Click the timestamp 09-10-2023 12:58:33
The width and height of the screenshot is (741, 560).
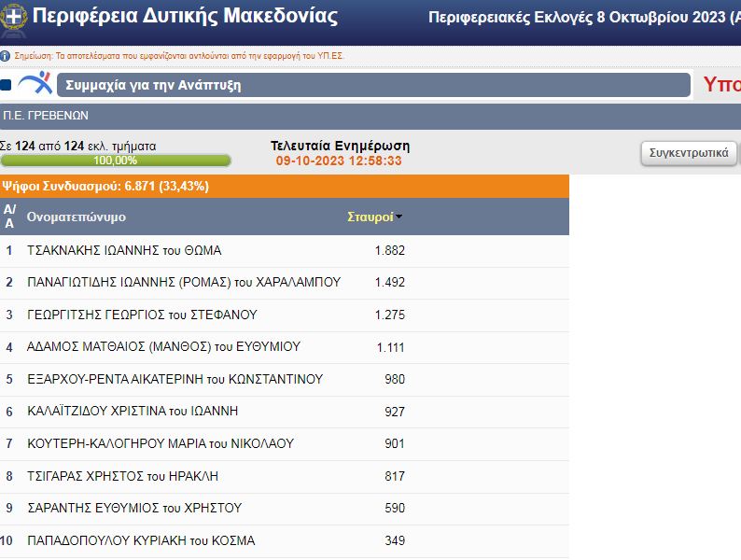coord(339,161)
